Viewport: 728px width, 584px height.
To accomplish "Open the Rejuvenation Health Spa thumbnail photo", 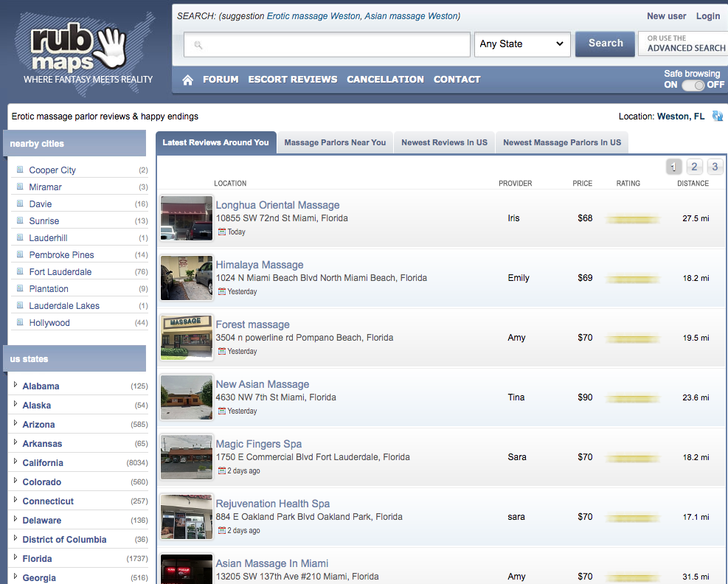I will 187,517.
